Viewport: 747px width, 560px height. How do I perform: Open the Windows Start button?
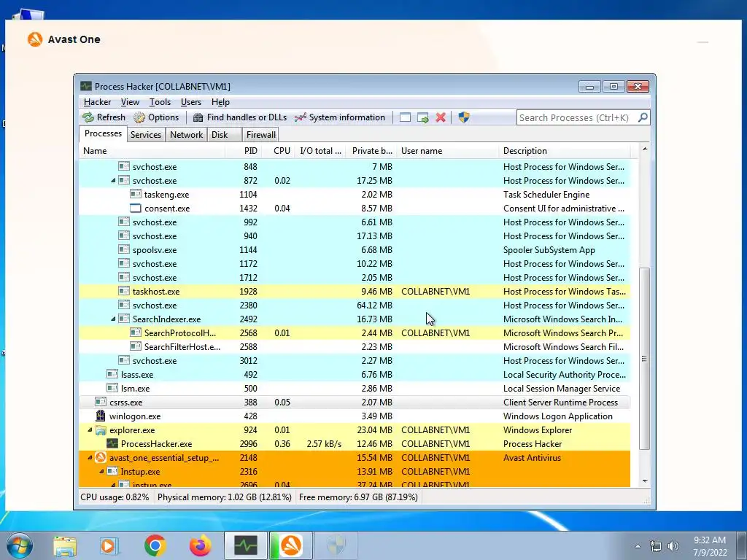[19, 545]
